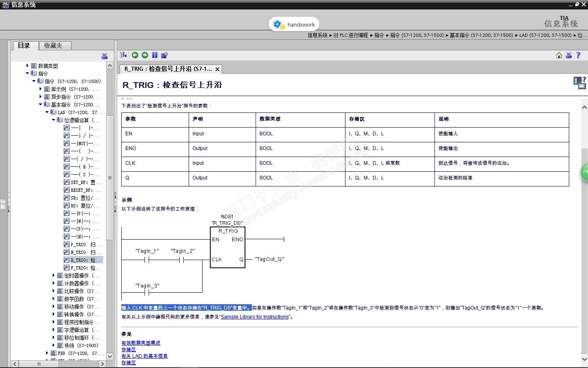Collapse the LAD tree node
Viewport: 588px width, 368px height.
(x=47, y=112)
